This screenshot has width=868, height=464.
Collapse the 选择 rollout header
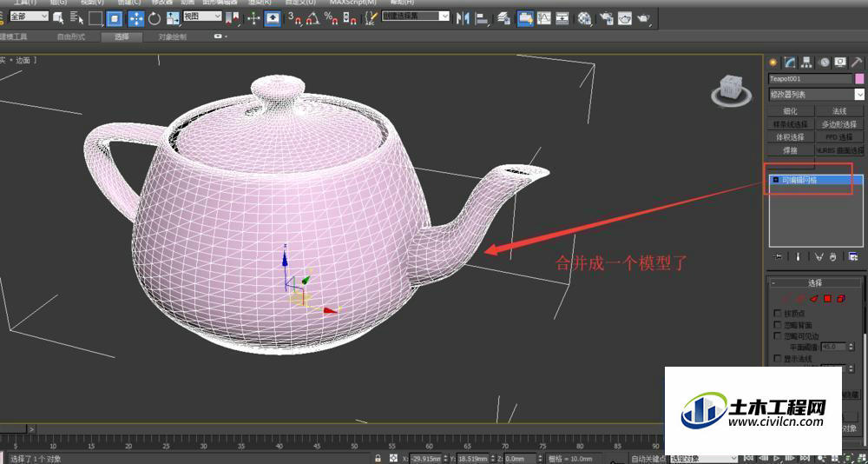point(815,282)
